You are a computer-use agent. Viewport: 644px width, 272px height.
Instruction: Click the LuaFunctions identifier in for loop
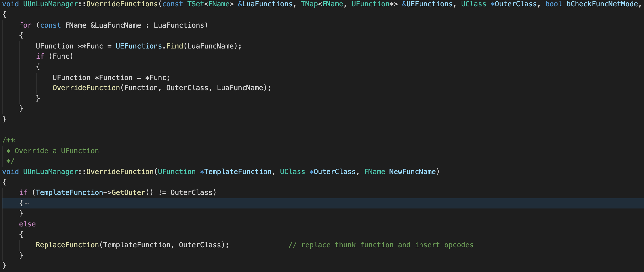(x=179, y=25)
